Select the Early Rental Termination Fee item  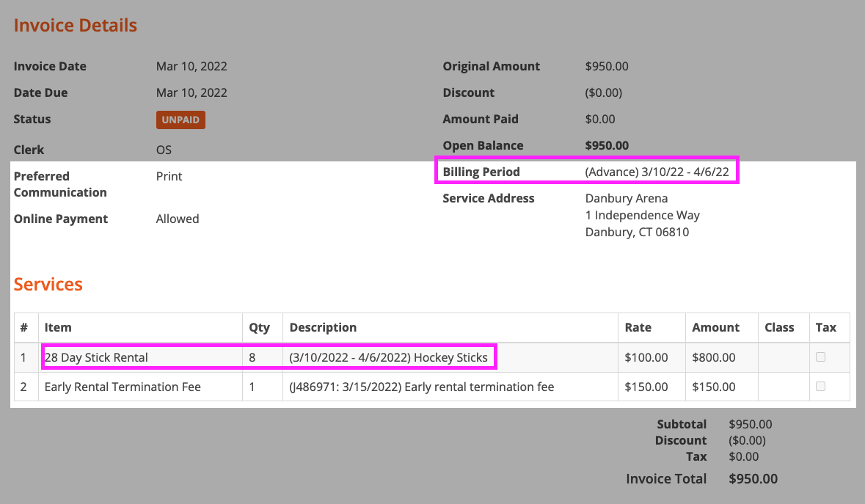click(x=123, y=387)
